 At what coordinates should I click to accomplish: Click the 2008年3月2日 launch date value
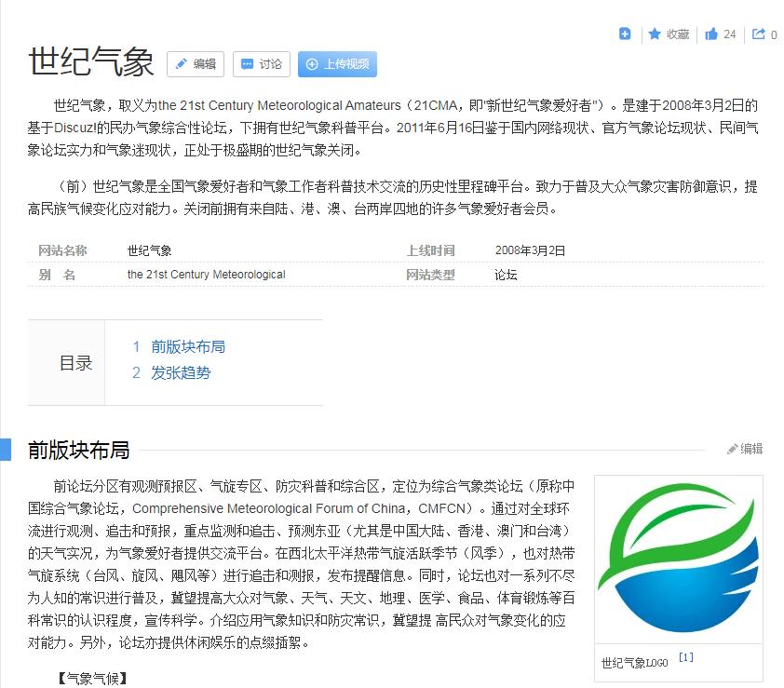click(x=530, y=250)
